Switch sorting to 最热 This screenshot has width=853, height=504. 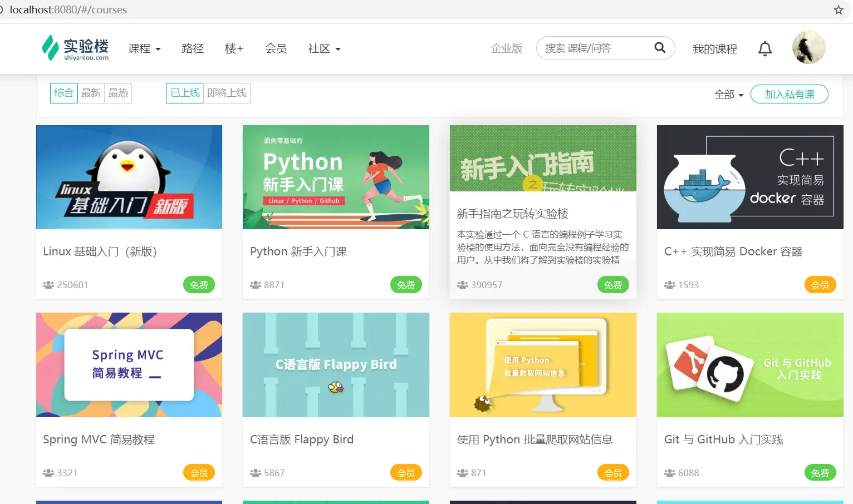[118, 93]
